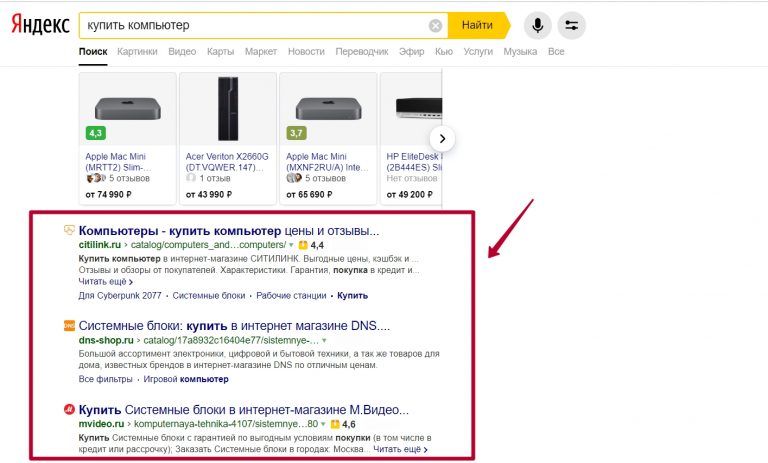Open the Переводчик tab
768x463 pixels.
tap(362, 51)
